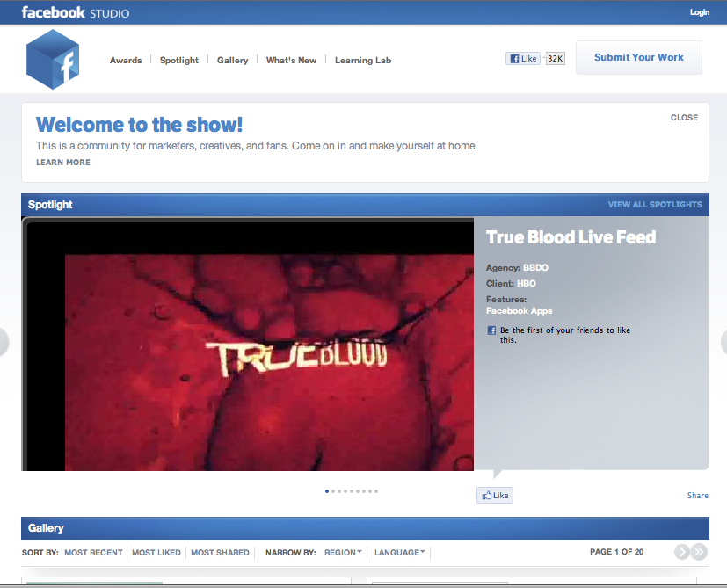Click the Submit Your Work button

coord(639,57)
